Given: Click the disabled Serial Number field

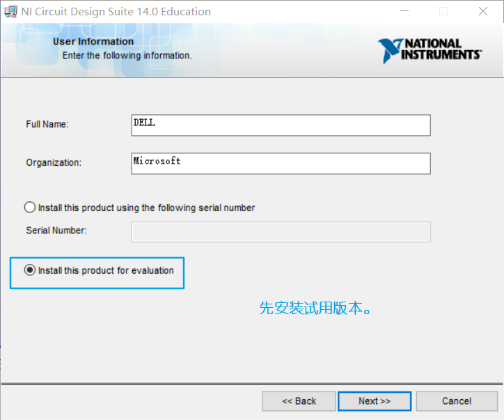Looking at the screenshot, I should pos(281,232).
